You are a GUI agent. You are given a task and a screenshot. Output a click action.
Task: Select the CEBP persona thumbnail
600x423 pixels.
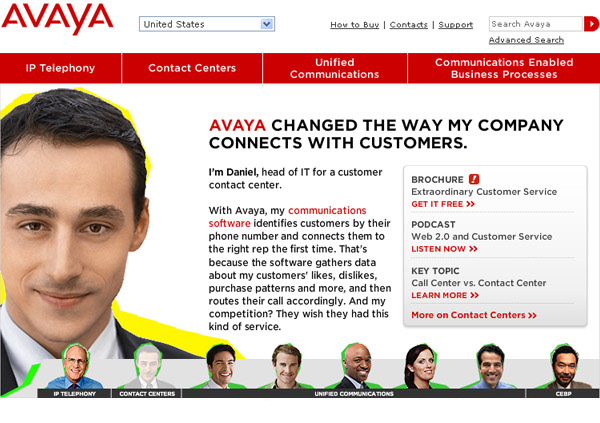click(x=565, y=366)
